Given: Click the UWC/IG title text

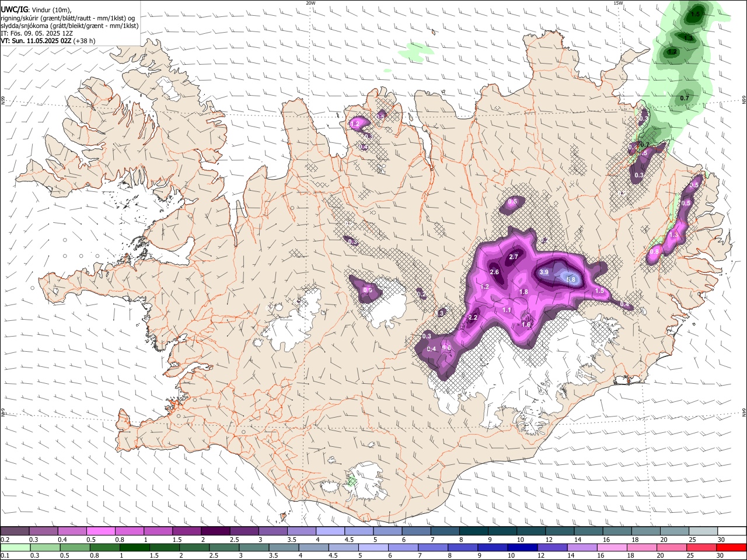Looking at the screenshot, I should pos(15,9).
